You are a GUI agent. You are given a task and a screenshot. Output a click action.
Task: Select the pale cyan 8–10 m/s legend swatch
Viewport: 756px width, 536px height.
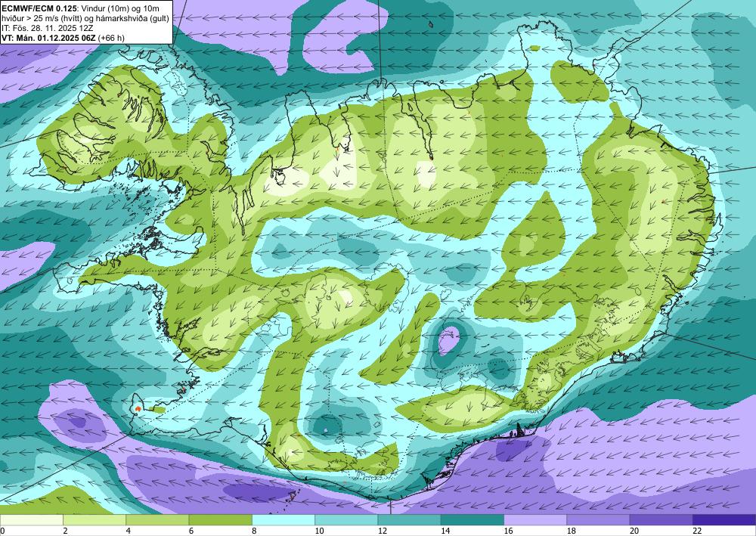pos(283,520)
